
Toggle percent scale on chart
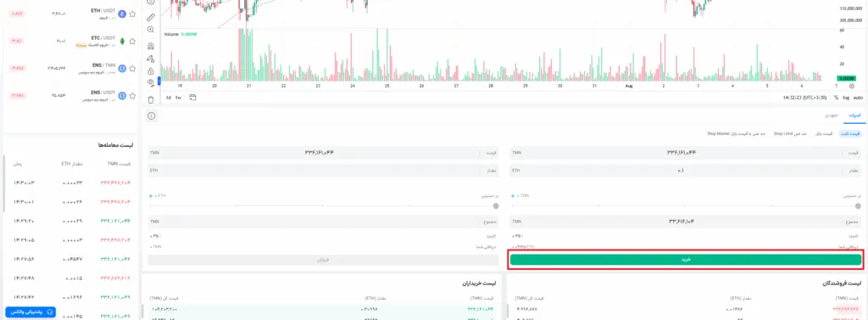coord(836,98)
